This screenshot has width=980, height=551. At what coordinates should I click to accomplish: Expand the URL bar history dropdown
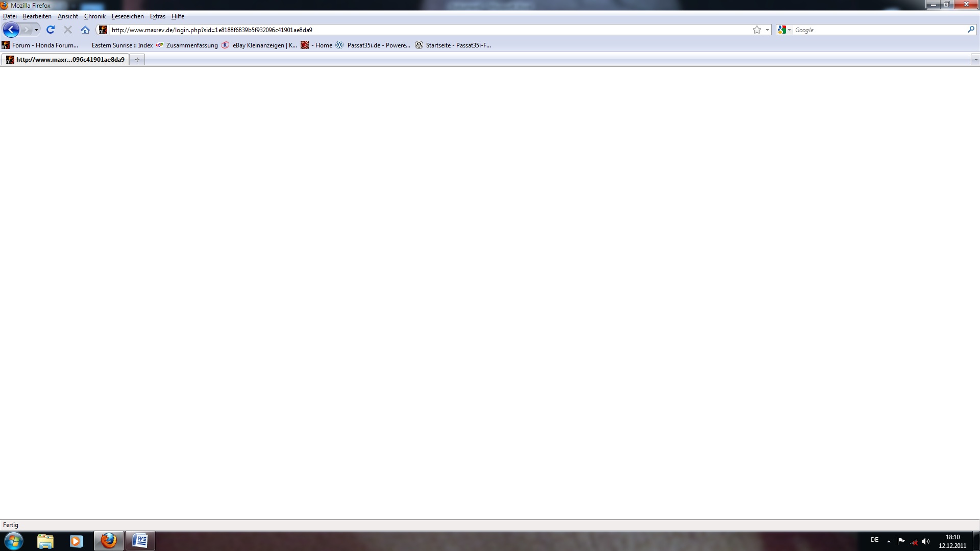pos(767,30)
